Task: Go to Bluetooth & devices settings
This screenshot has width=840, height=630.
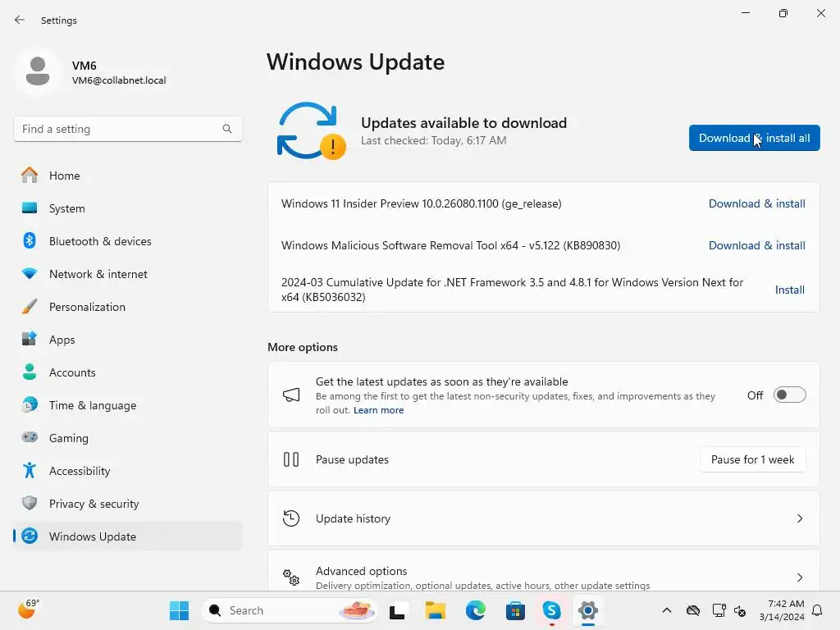Action: click(128, 241)
